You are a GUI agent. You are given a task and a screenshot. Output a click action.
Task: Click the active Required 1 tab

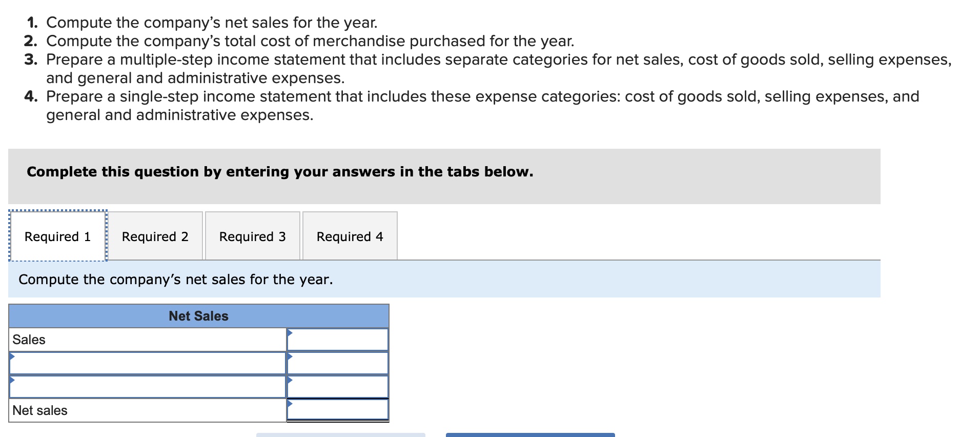(x=57, y=236)
